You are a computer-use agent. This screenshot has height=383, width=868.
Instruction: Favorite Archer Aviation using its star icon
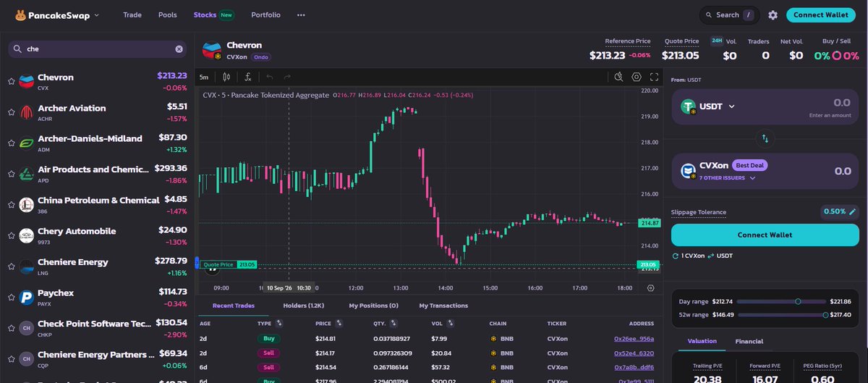pyautogui.click(x=11, y=113)
